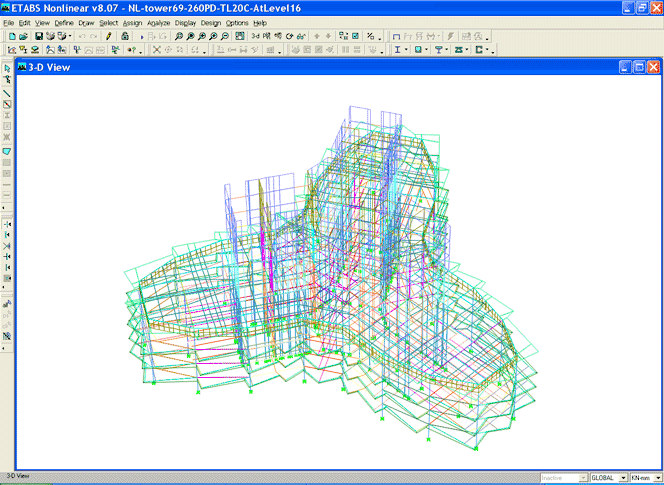The image size is (664, 485).
Task: Click the Print Graphics printer icon
Action: click(x=50, y=36)
